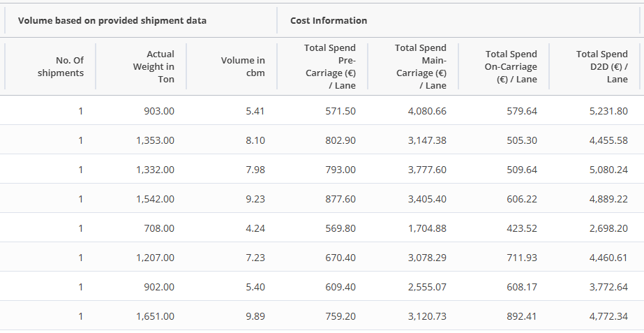Click main-carriage spend 3,405.40

coord(427,199)
